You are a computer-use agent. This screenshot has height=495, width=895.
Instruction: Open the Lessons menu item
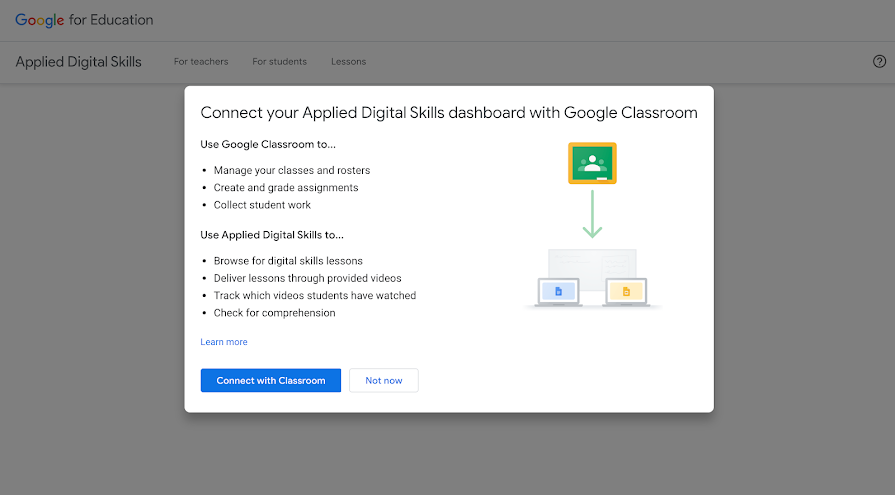point(349,62)
